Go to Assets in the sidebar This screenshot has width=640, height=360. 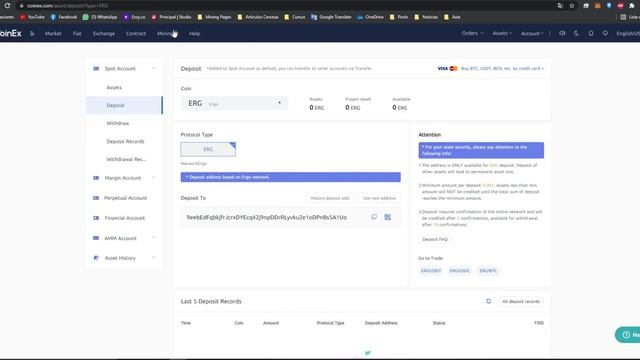pos(114,87)
